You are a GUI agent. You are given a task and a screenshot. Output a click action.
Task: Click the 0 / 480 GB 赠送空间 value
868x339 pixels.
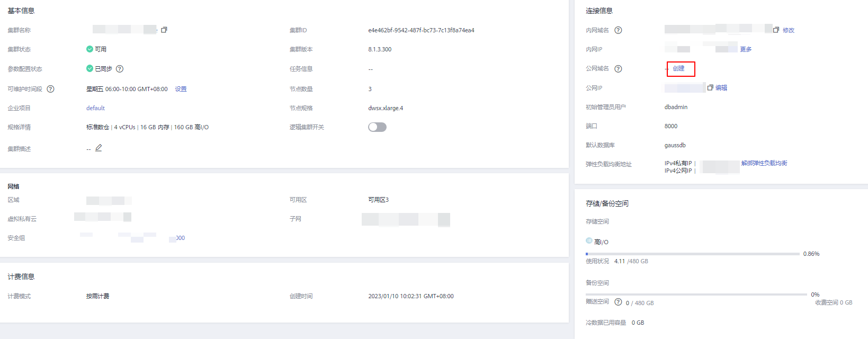(x=640, y=303)
